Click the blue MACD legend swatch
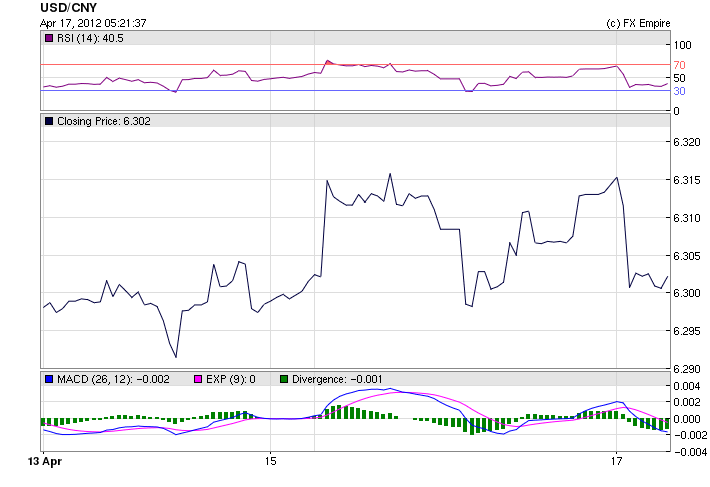This screenshot has width=710, height=487. click(49, 379)
